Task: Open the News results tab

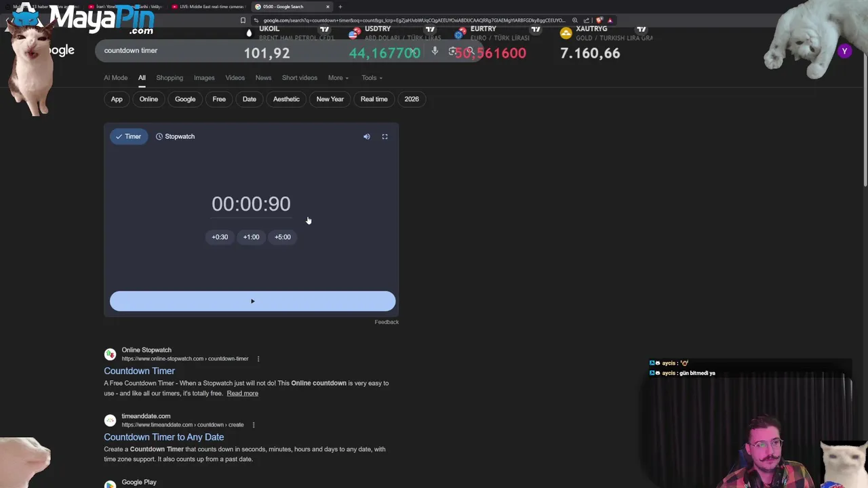Action: click(263, 78)
